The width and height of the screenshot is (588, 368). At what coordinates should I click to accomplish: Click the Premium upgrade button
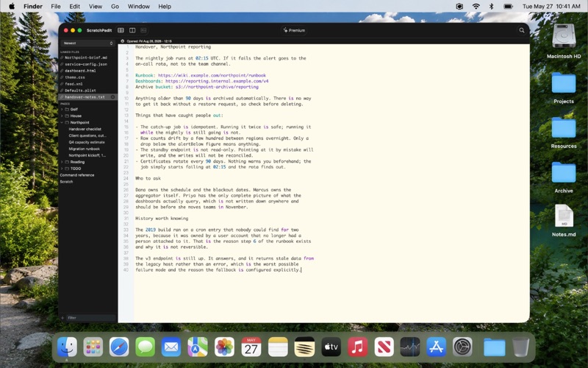[x=295, y=30]
